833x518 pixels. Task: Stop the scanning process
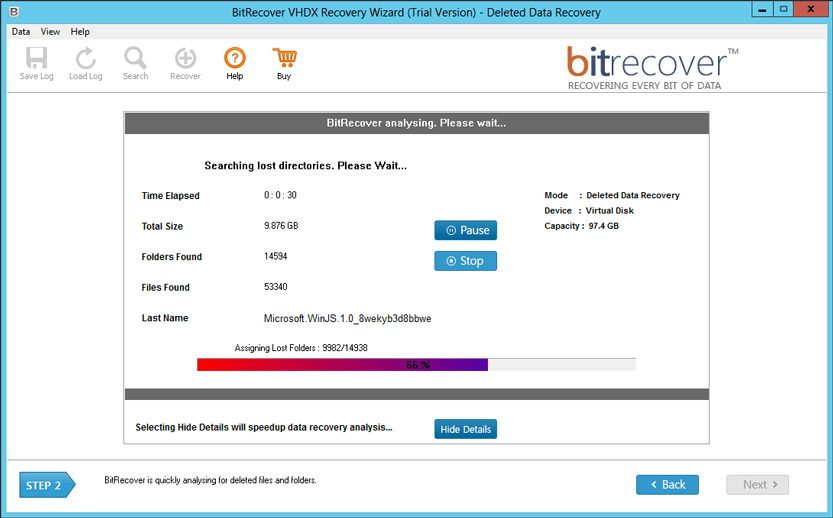(465, 261)
